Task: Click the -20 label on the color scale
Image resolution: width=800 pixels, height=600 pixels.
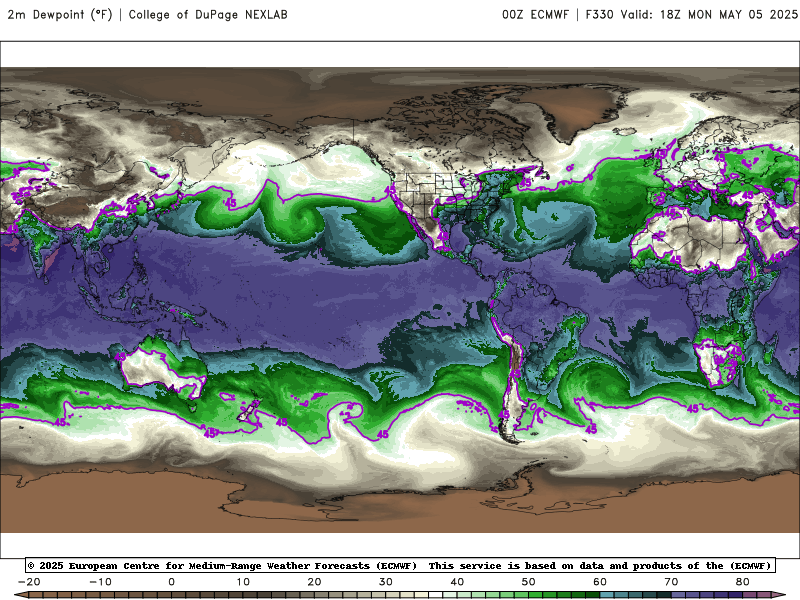Action: click(x=29, y=582)
